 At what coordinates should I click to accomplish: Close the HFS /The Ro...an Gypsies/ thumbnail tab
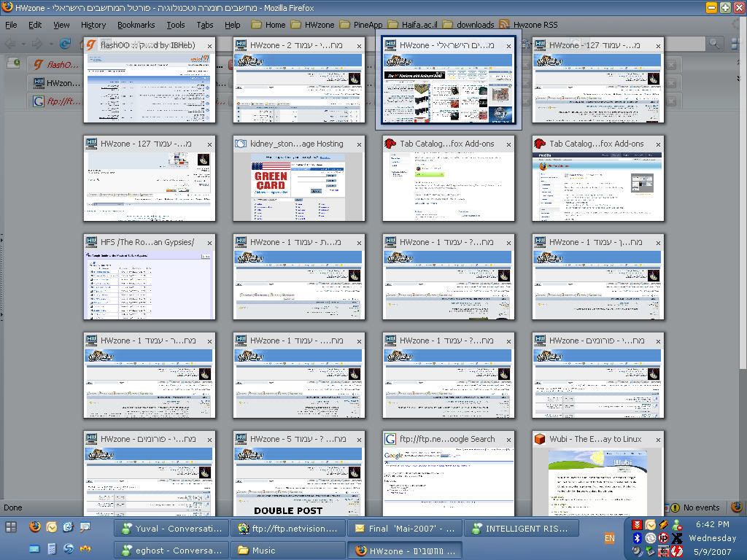(209, 244)
